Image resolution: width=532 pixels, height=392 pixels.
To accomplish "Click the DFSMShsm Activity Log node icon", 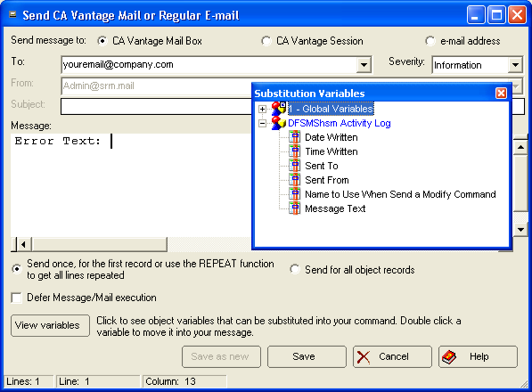I will [279, 123].
